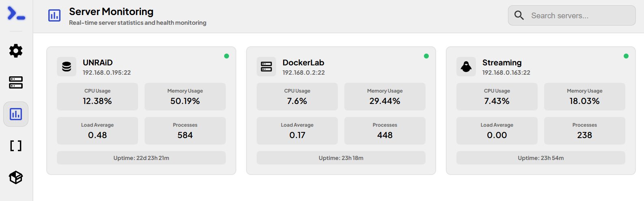Open the UNRAiD server title
Image resolution: width=644 pixels, height=201 pixels.
pos(98,63)
